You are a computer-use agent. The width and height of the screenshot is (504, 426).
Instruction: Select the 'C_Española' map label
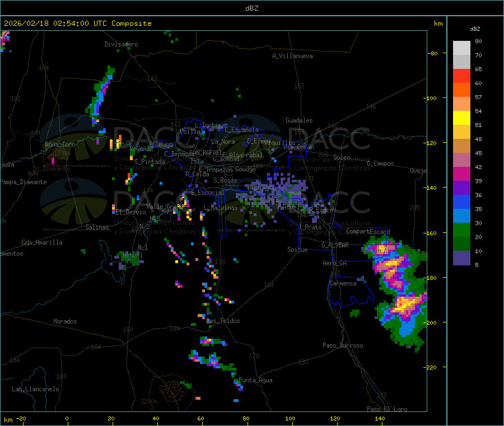point(241,130)
